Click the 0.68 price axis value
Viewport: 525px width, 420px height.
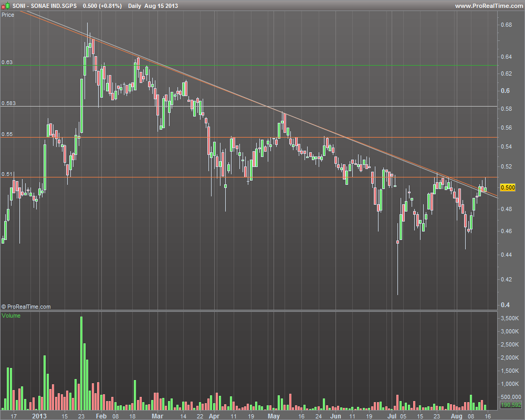click(507, 25)
